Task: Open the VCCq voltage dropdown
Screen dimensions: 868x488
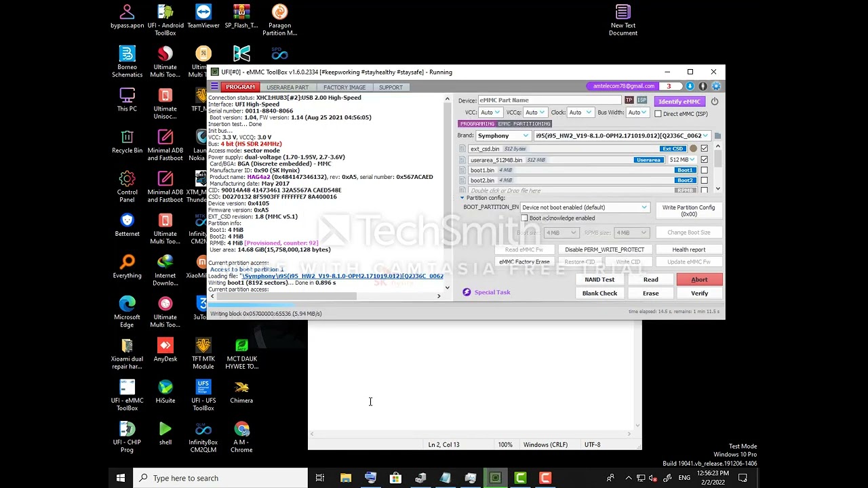Action: (x=535, y=113)
